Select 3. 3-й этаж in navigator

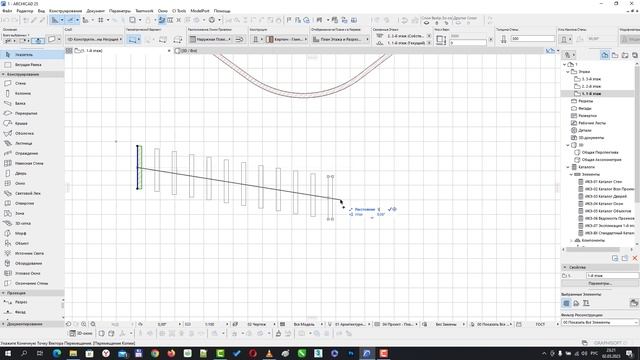591,79
